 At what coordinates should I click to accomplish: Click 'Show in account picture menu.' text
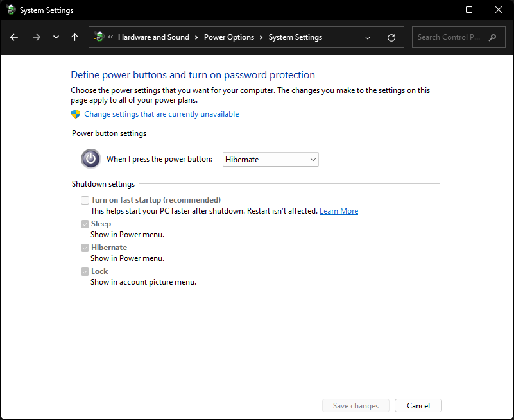click(x=143, y=282)
